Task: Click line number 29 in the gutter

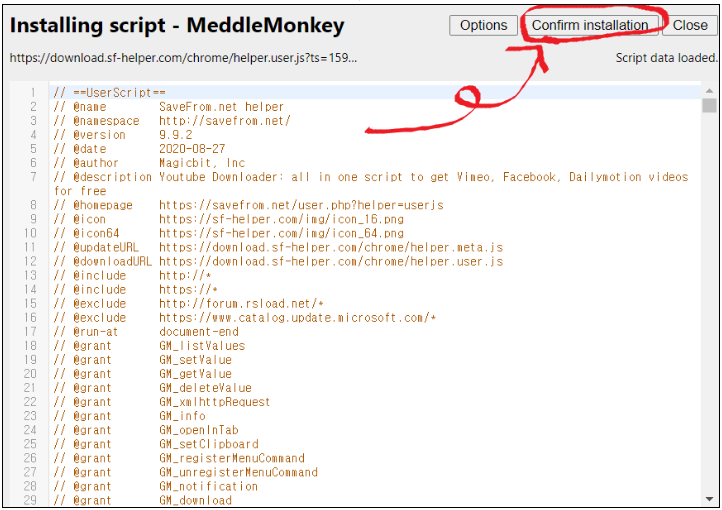Action: pos(30,500)
